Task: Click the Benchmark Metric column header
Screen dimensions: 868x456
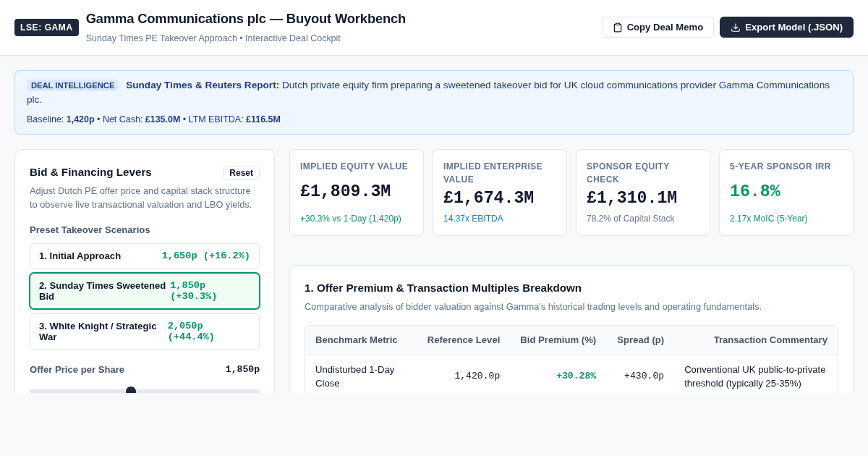Action: (x=356, y=340)
